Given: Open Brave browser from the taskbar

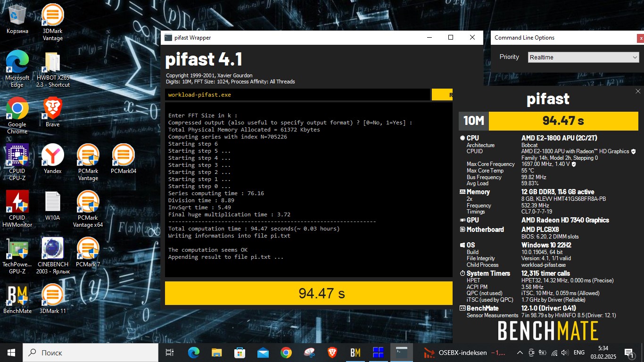Looking at the screenshot, I should click(x=332, y=352).
